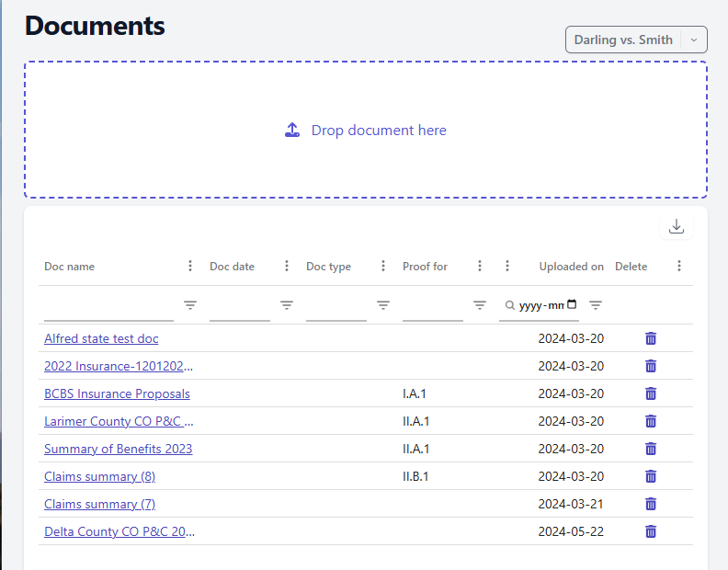Click the Doc type filter input
Viewport: 728px width, 570px height.
(x=336, y=306)
